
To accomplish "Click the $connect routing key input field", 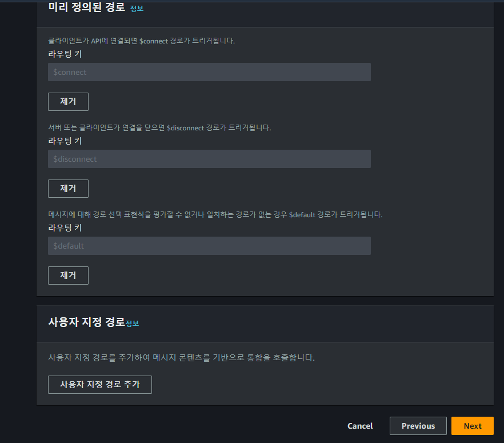I will (209, 72).
